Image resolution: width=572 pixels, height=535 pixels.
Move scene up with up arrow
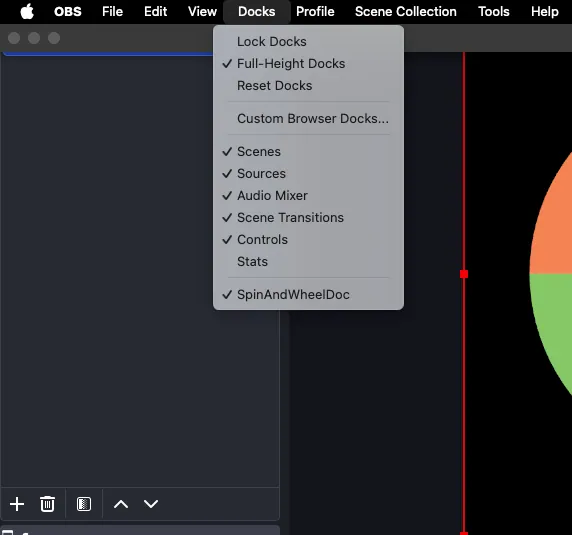point(121,504)
